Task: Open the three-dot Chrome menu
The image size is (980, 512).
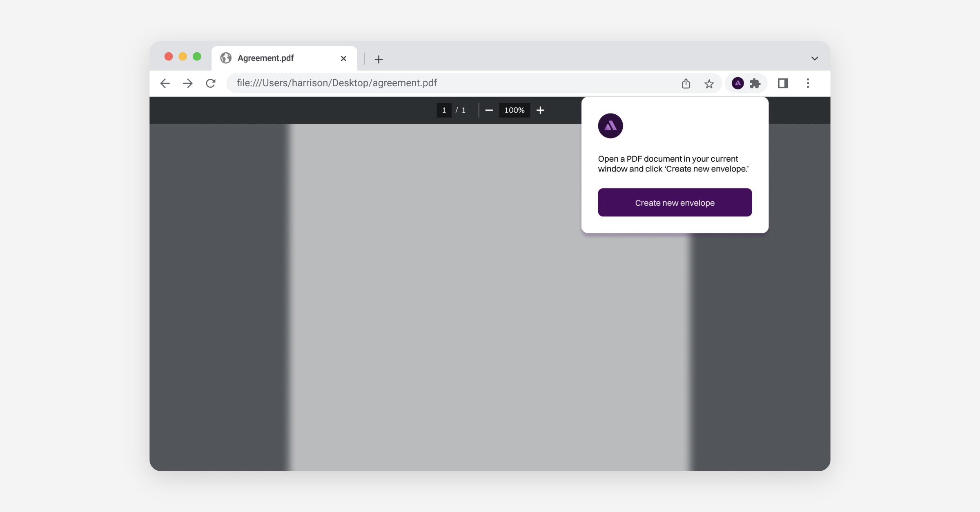Action: coord(808,83)
